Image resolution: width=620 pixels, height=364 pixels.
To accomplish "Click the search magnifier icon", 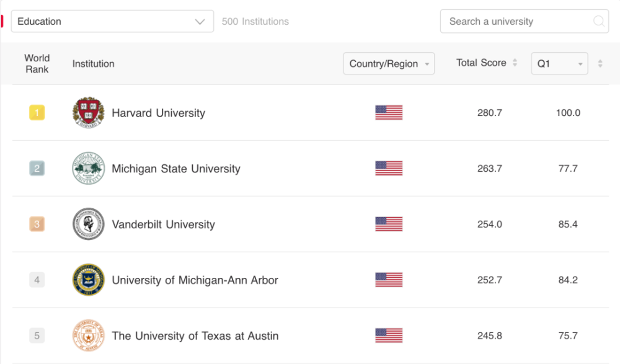I will (599, 21).
